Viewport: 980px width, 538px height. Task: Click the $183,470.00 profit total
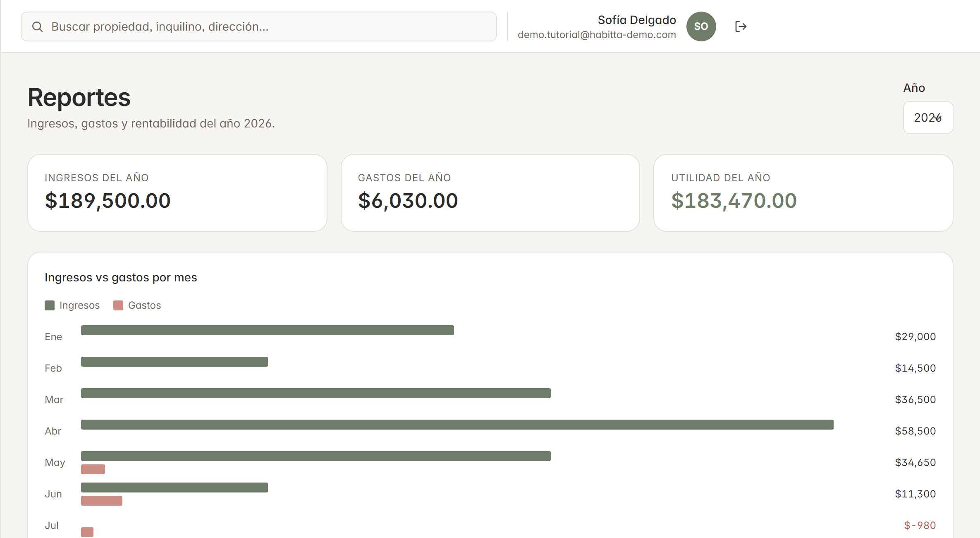pyautogui.click(x=734, y=201)
